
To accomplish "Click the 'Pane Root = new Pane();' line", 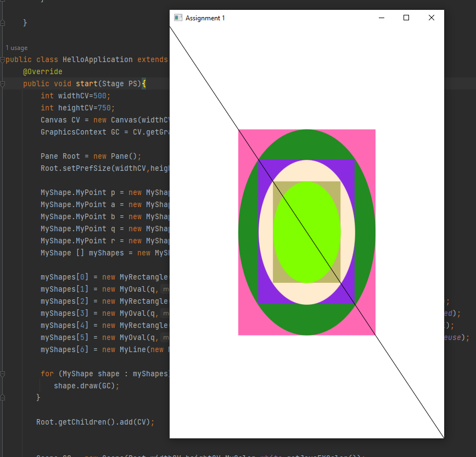I will (91, 157).
